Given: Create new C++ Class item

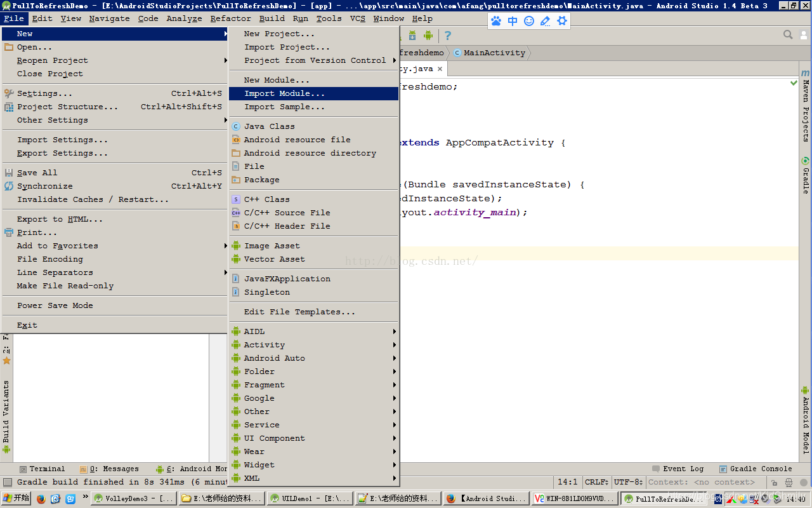Looking at the screenshot, I should click(x=313, y=199).
